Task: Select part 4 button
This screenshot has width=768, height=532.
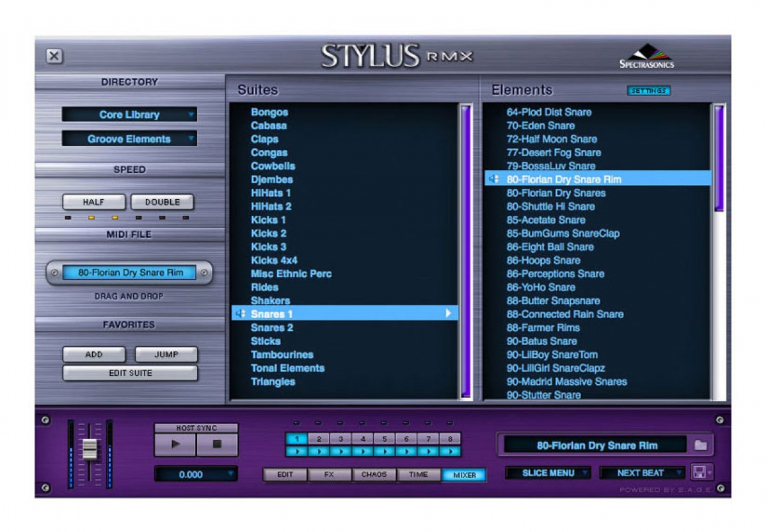Action: coord(362,439)
